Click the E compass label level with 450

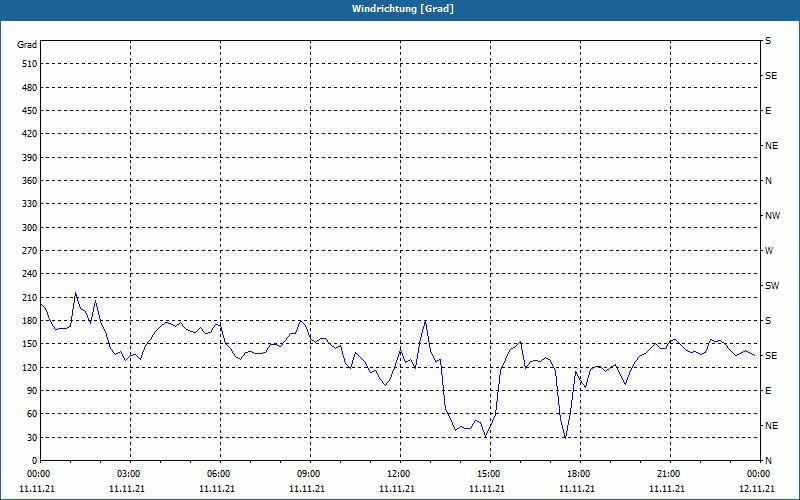768,111
